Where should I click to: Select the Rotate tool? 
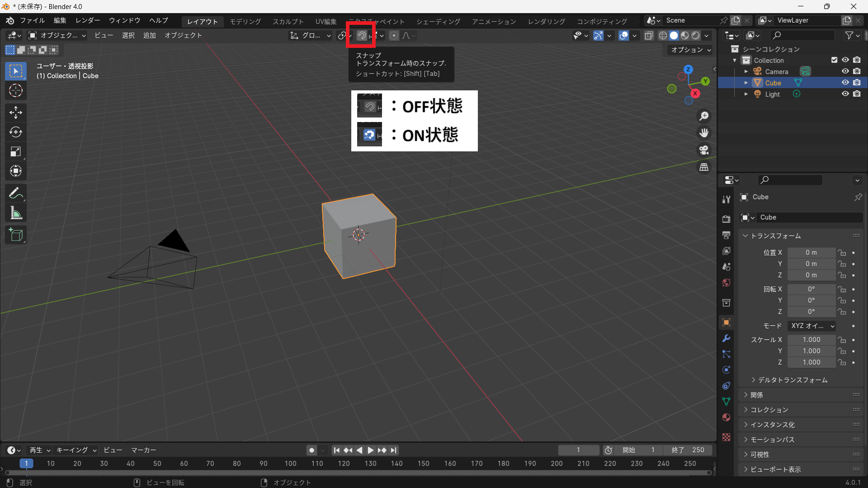[x=16, y=132]
